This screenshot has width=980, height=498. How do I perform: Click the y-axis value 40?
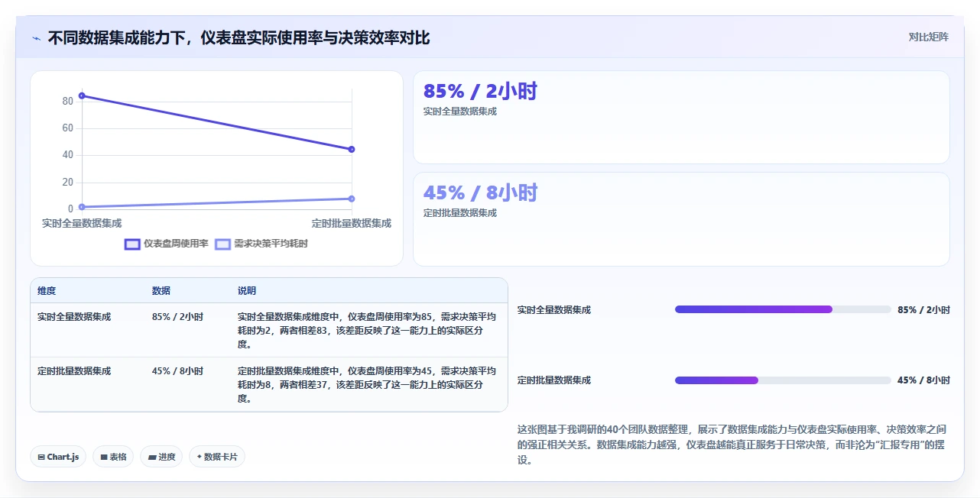tap(68, 155)
